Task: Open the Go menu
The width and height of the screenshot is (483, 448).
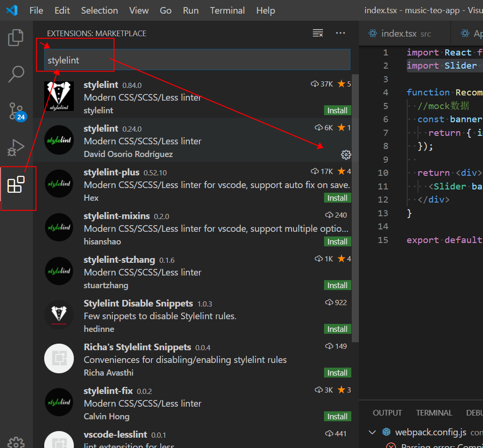Action: click(166, 10)
